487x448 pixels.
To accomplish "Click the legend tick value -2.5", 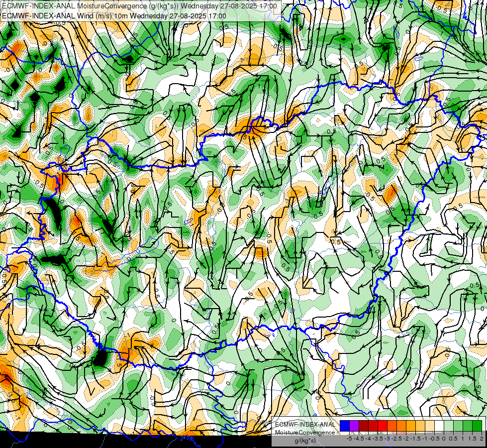I will click(x=397, y=439).
